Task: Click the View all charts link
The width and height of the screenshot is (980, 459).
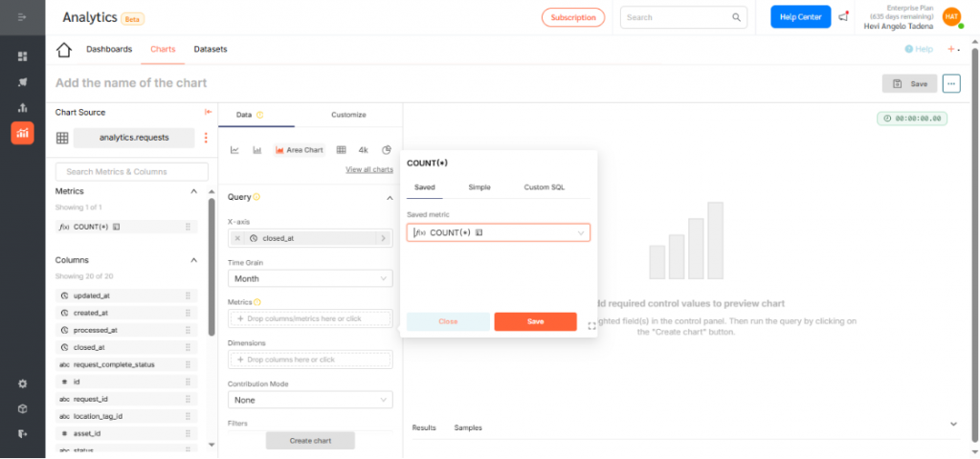Action: 369,169
